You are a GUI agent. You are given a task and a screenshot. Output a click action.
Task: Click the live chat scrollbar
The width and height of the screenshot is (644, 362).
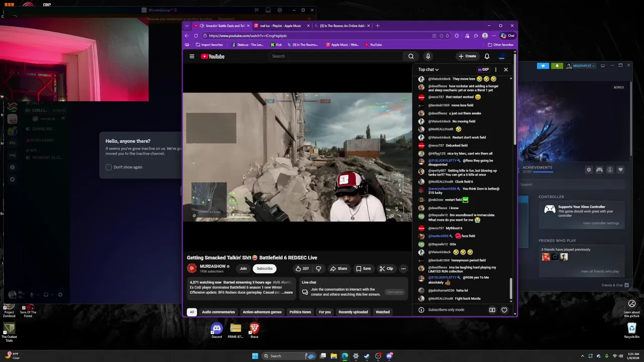(x=511, y=289)
